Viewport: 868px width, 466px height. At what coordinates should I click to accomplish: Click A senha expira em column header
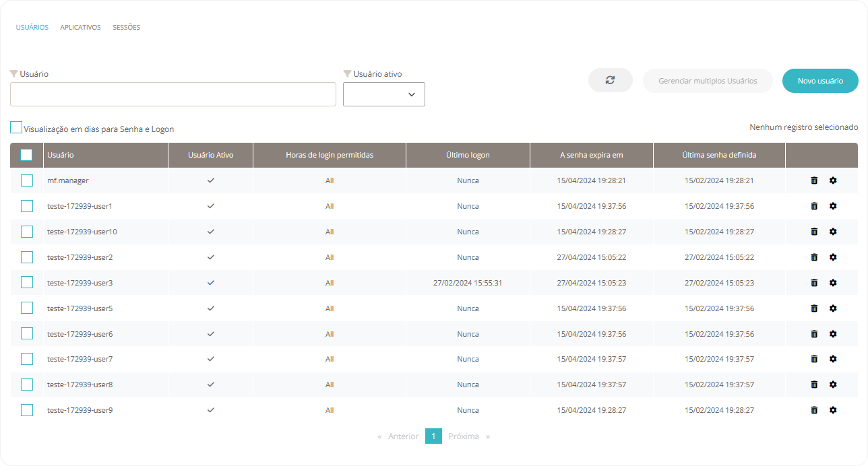pos(592,155)
